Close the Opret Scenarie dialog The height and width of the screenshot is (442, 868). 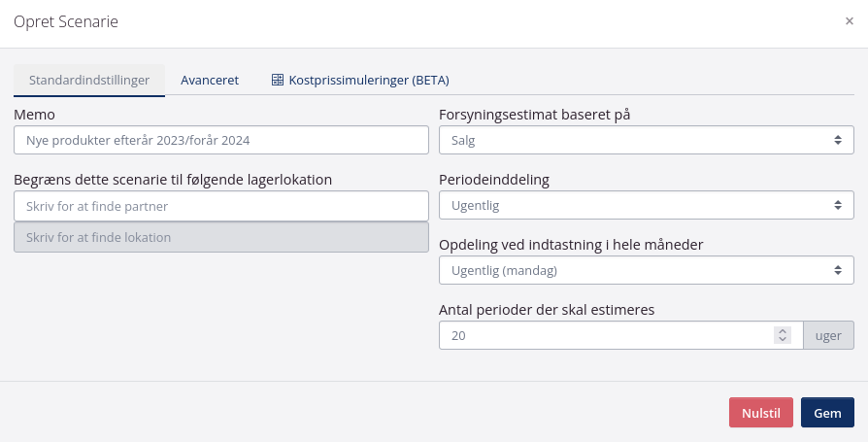tap(849, 21)
